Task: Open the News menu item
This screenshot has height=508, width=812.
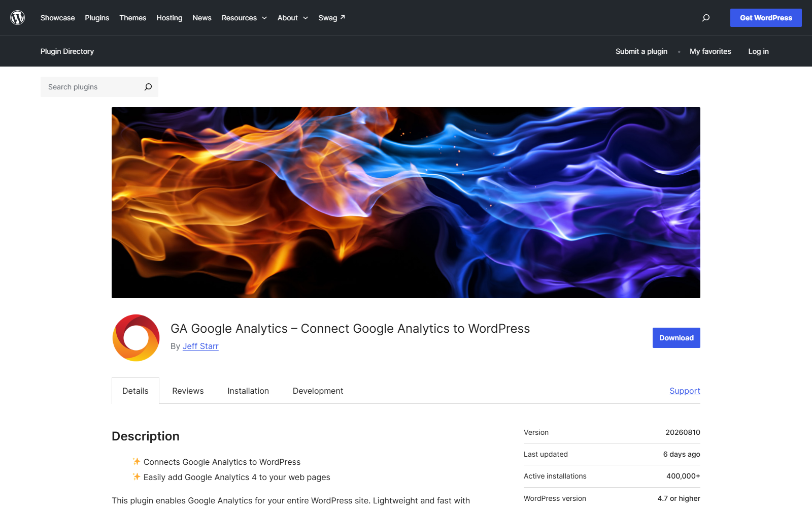Action: (202, 18)
